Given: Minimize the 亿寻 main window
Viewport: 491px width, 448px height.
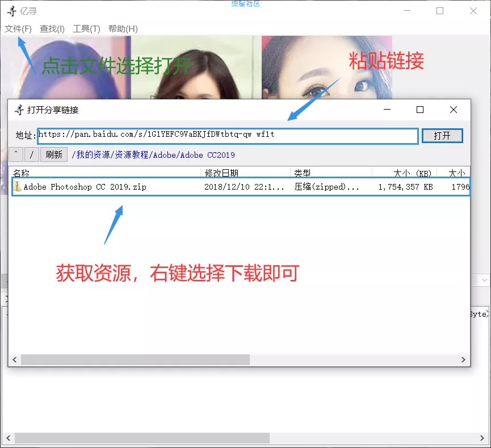Looking at the screenshot, I should click(407, 11).
